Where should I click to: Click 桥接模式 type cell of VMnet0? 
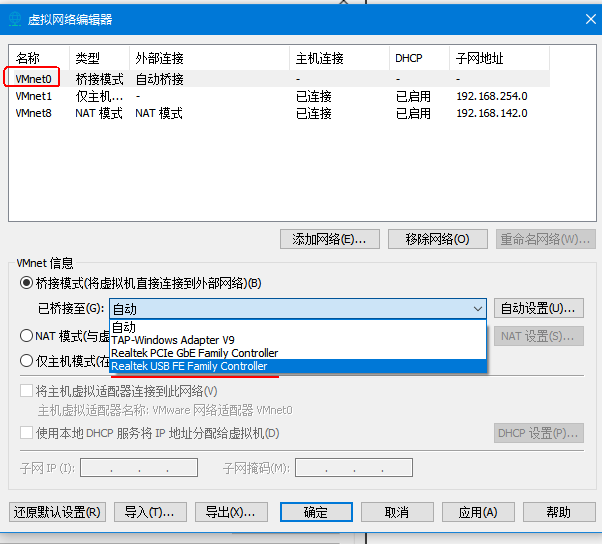[x=99, y=79]
